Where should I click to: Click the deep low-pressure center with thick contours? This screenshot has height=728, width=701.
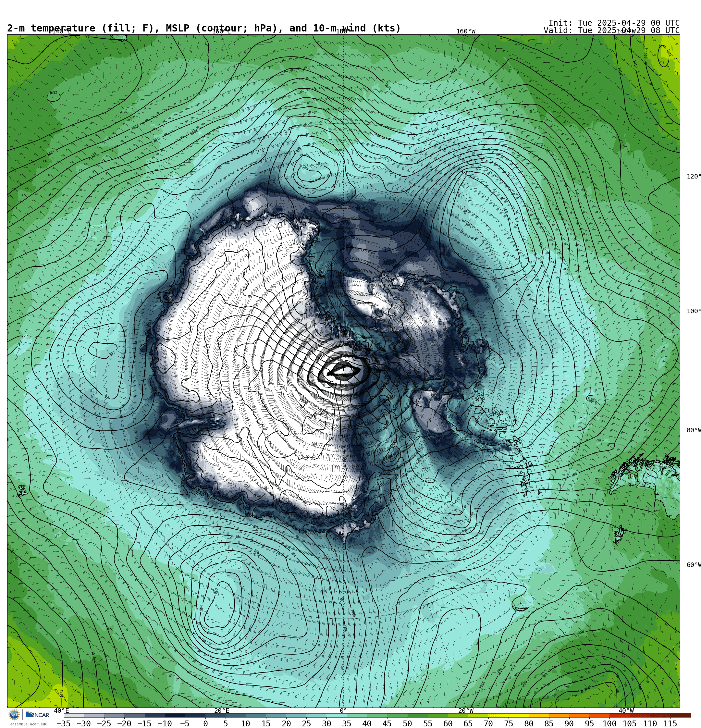point(344,371)
